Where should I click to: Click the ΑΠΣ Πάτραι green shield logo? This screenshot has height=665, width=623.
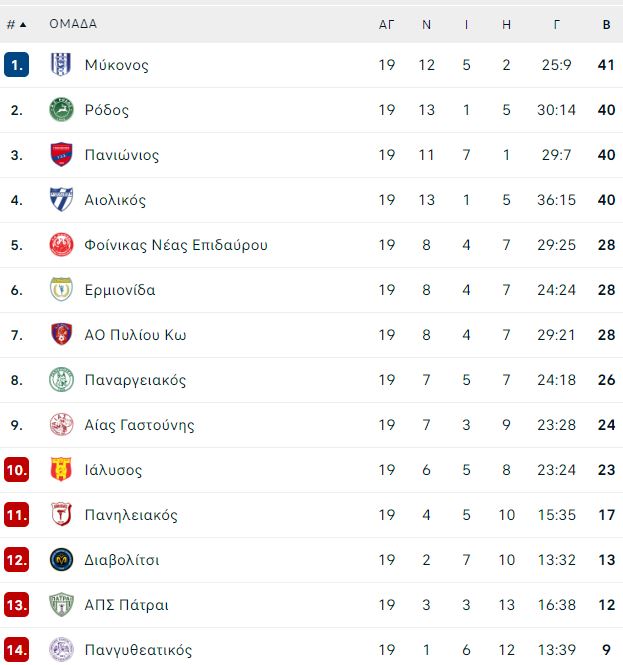coord(61,605)
